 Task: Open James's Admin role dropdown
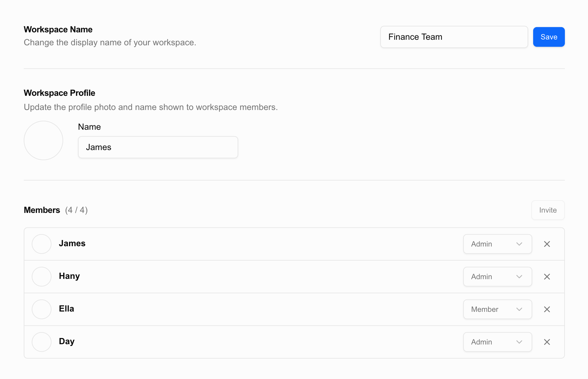point(497,244)
